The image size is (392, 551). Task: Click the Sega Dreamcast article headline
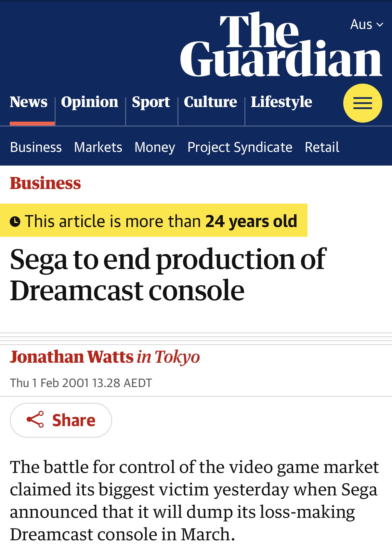coord(167,274)
